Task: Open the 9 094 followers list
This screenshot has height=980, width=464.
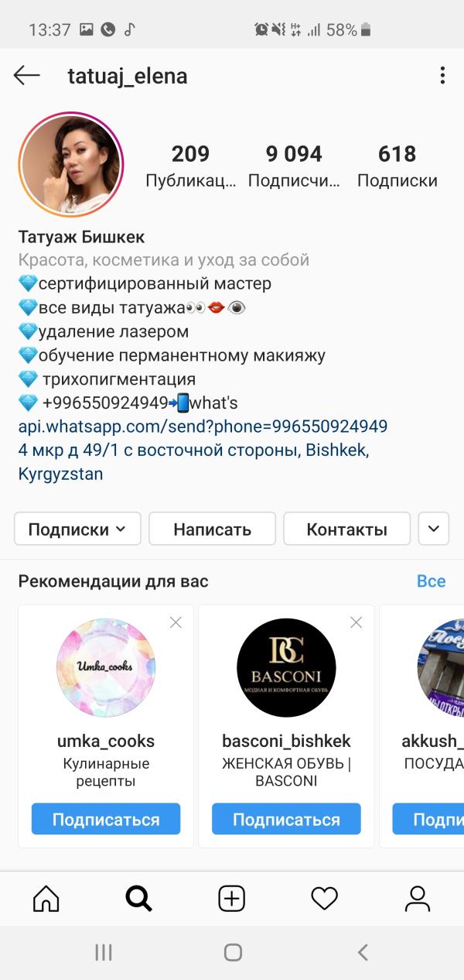Action: (294, 166)
